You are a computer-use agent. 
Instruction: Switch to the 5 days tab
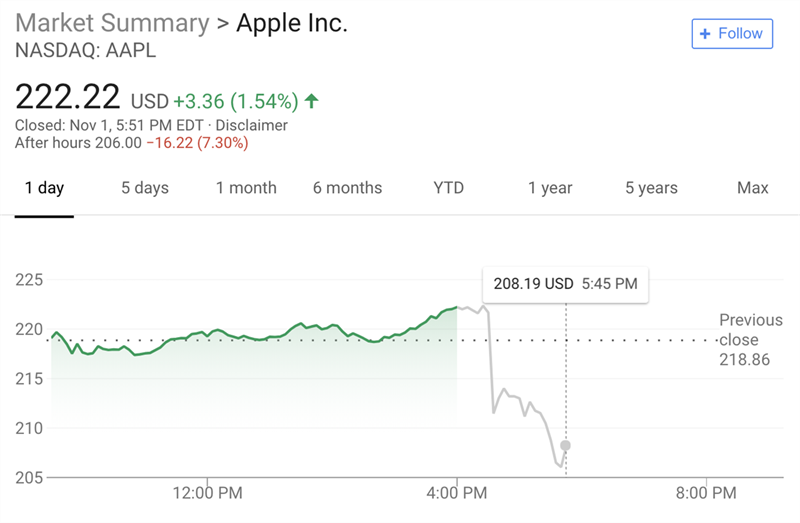(145, 188)
